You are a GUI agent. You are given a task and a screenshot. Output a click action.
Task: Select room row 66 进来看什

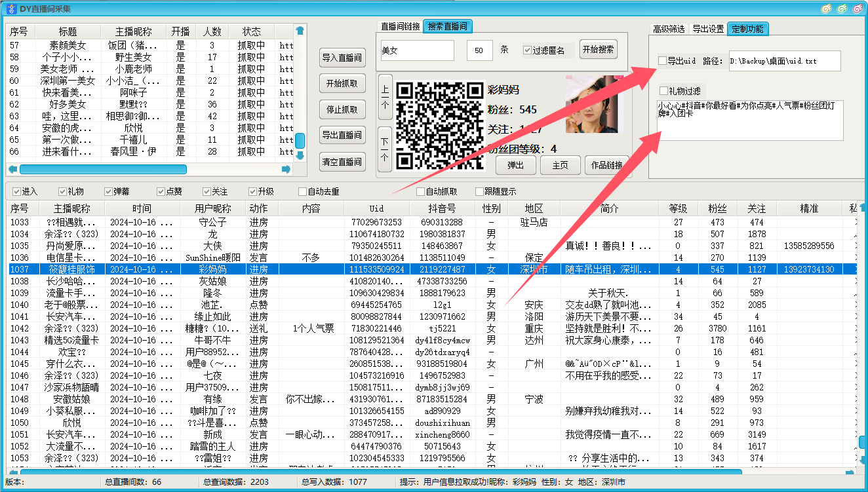pyautogui.click(x=149, y=151)
